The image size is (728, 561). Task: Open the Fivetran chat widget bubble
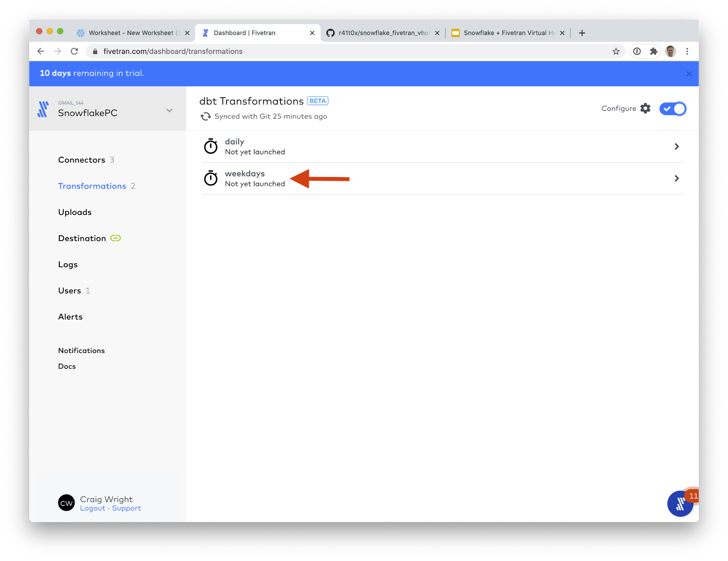(680, 503)
